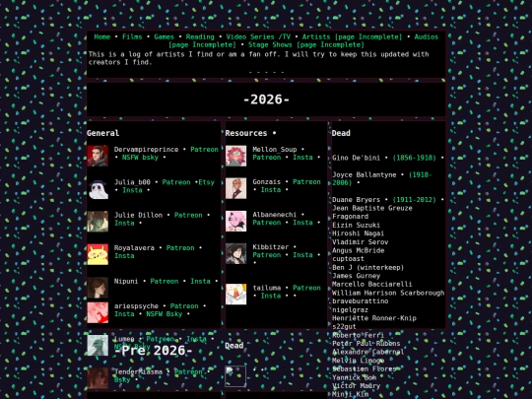
Task: Open tailuma's Patreon link
Action: point(306,288)
